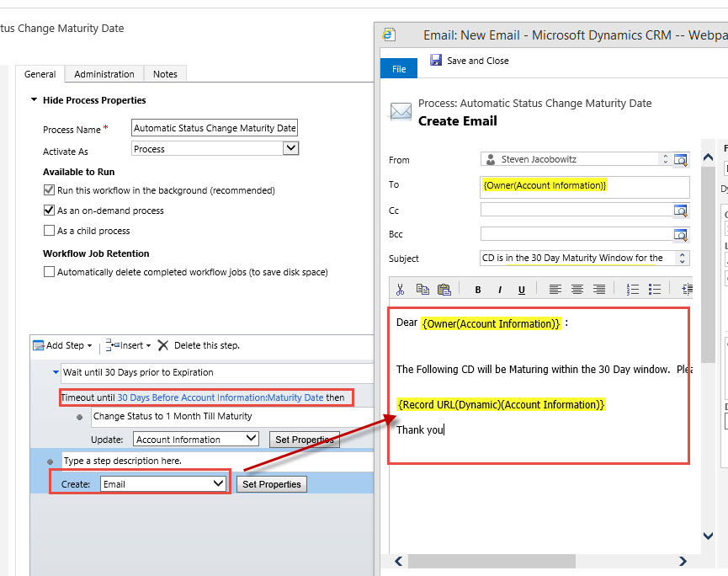This screenshot has height=576, width=728.
Task: Enable the 'As a child process' checkbox
Action: [x=49, y=231]
